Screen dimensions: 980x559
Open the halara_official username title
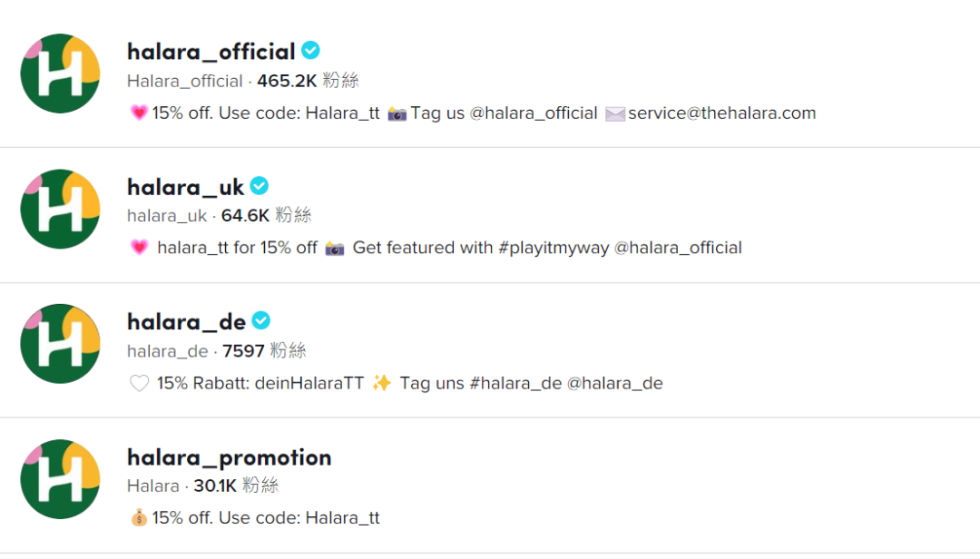point(211,52)
